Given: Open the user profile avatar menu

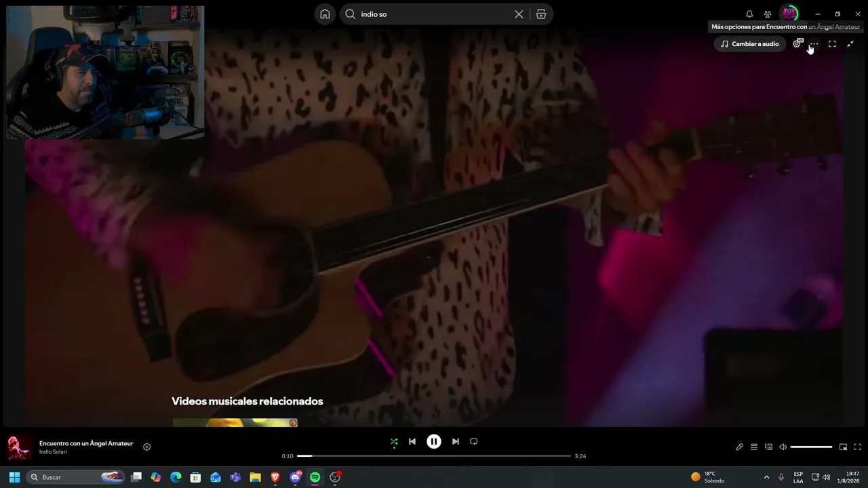Looking at the screenshot, I should click(x=789, y=14).
